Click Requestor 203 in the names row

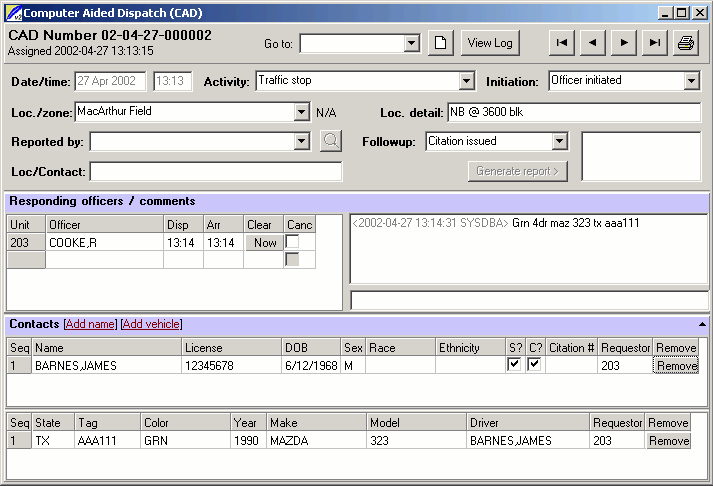(625, 366)
